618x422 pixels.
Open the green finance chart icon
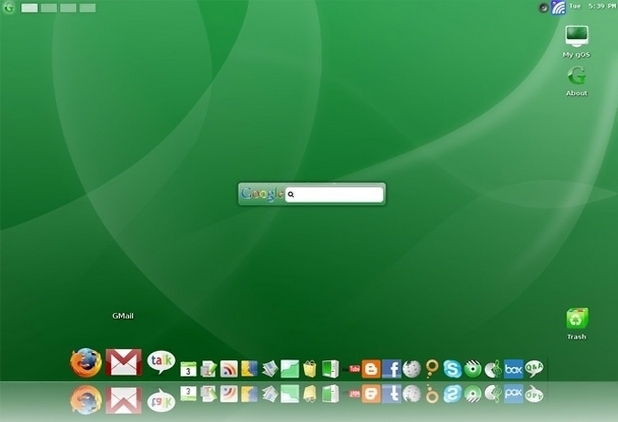[290, 369]
